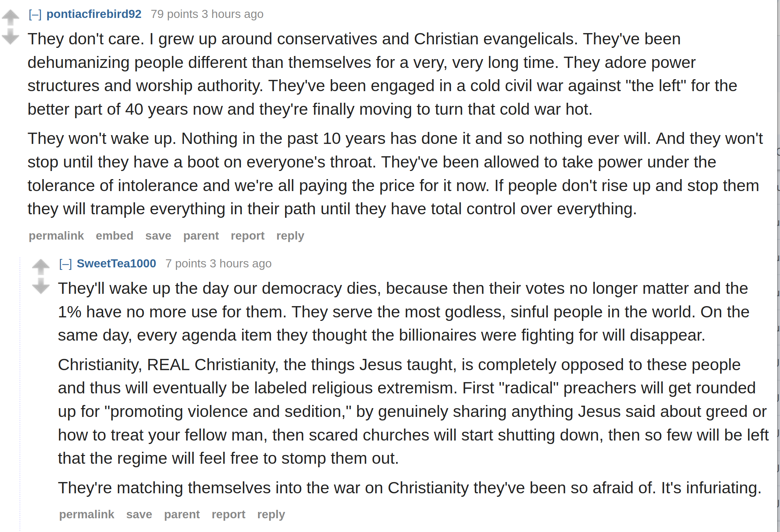Open permalink of SweetTea1000's comment
Screen dimensions: 780x532
[87, 514]
